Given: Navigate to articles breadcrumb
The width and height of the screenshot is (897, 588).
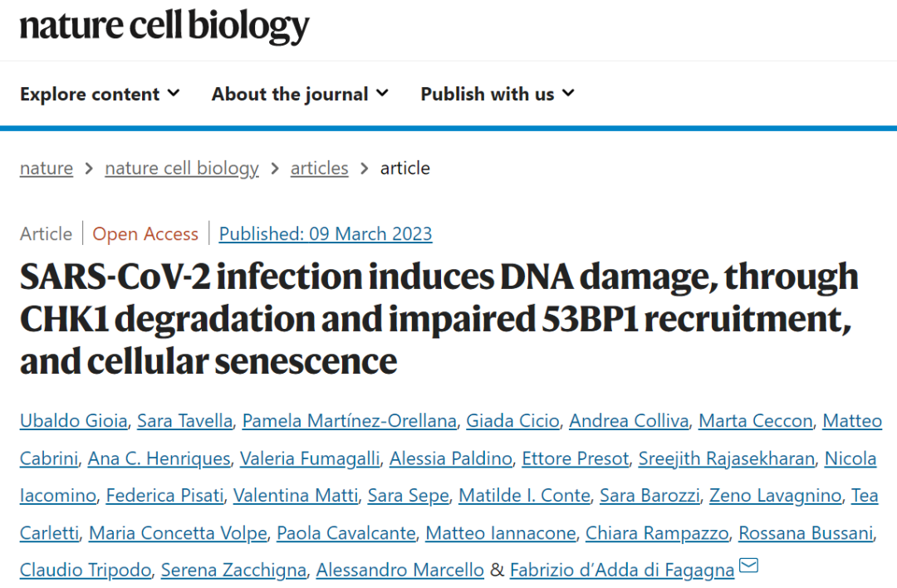Looking at the screenshot, I should pyautogui.click(x=319, y=169).
